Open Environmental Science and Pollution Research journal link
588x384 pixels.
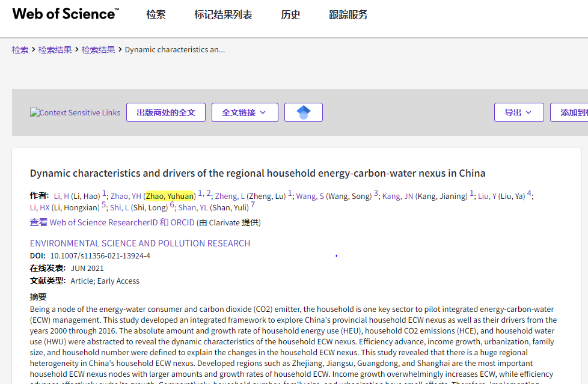pos(139,243)
